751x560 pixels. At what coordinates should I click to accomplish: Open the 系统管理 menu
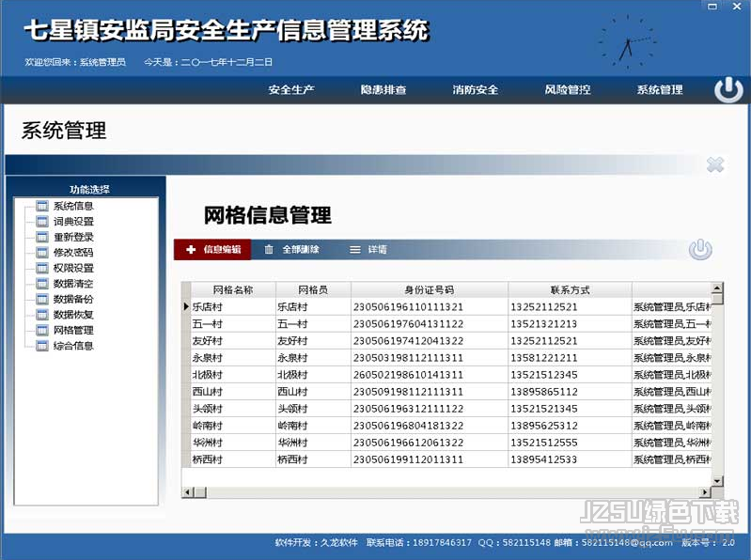(660, 89)
